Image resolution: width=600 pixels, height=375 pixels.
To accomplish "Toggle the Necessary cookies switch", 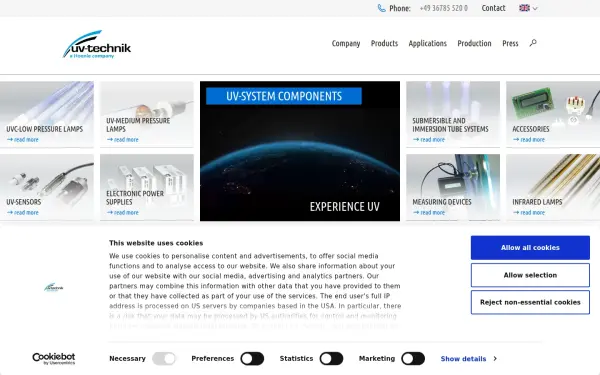I will click(164, 359).
